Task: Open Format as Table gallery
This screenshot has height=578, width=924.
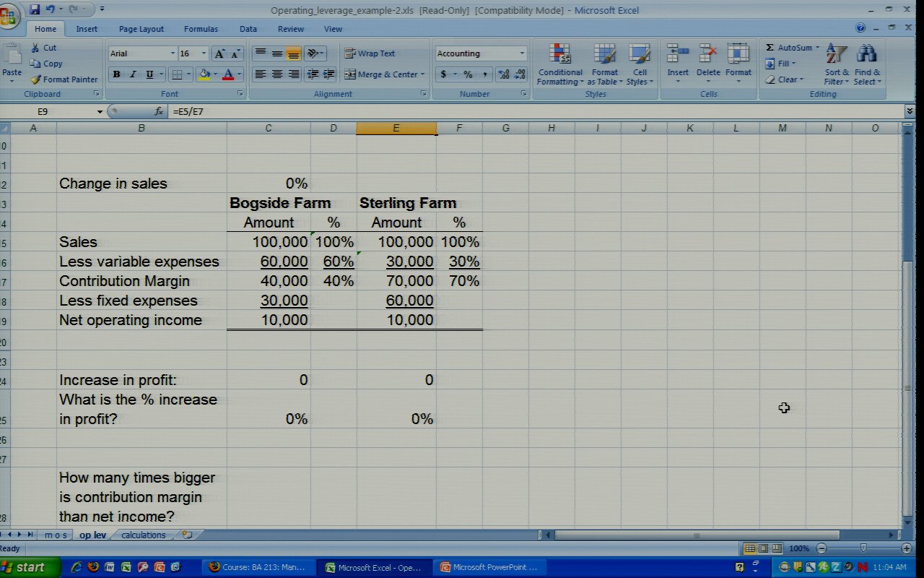Action: 604,56
